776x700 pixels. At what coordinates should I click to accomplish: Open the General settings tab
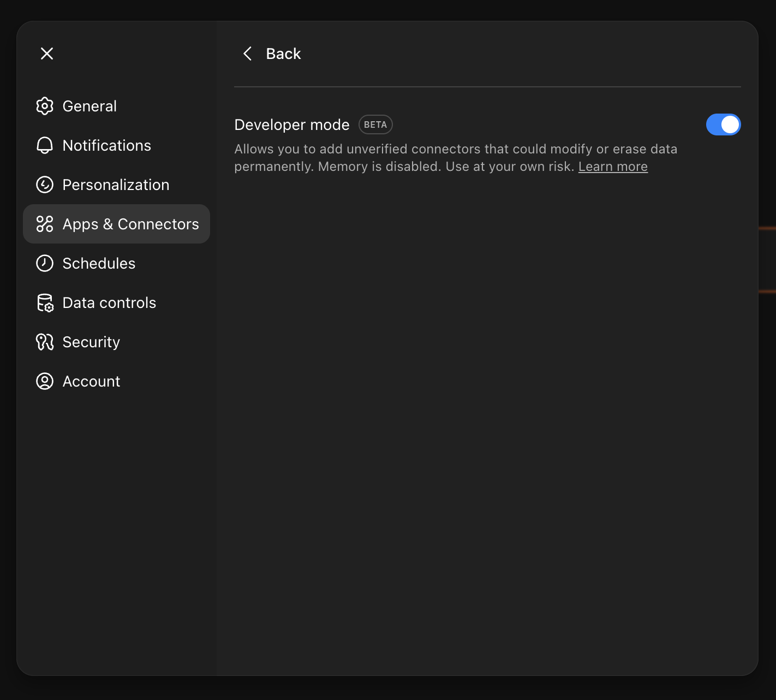tap(89, 106)
